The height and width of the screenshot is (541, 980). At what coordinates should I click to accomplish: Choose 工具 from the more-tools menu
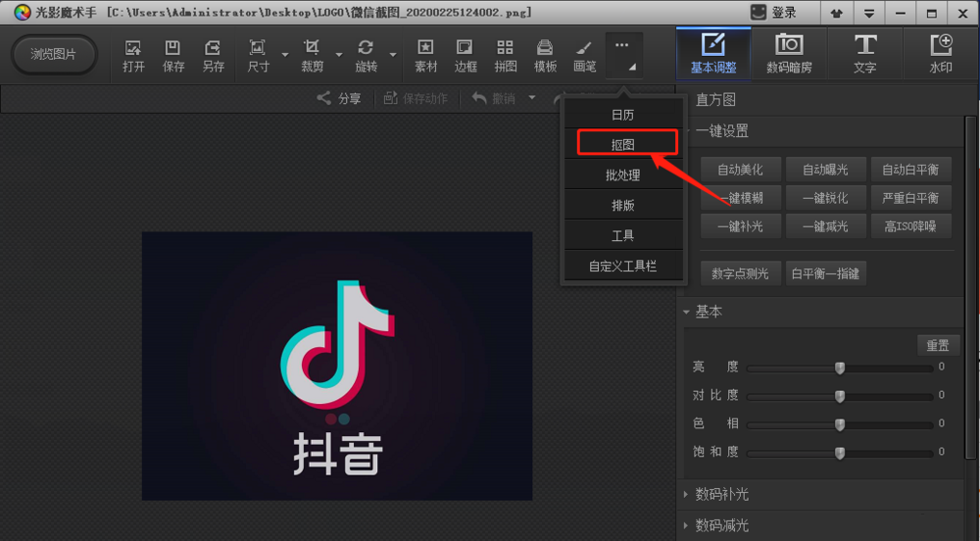pos(622,235)
